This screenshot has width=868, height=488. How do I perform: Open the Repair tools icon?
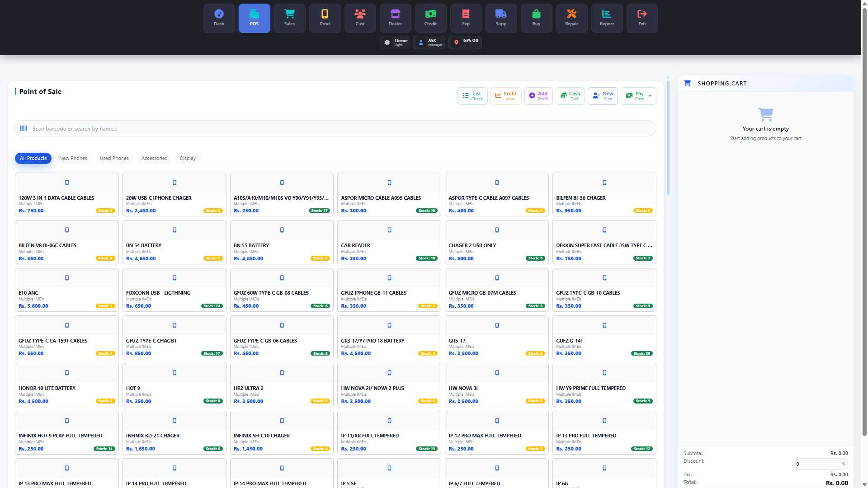pos(571,18)
